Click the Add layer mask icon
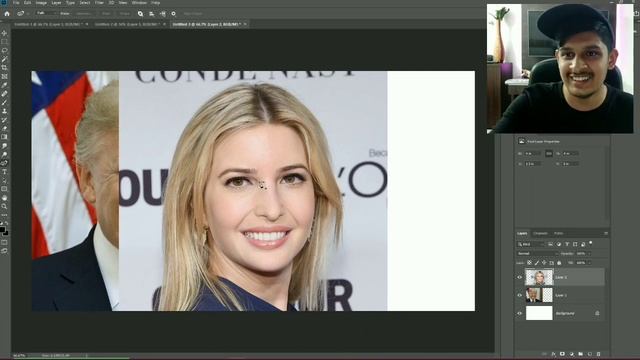Image resolution: width=640 pixels, height=360 pixels. 562,354
